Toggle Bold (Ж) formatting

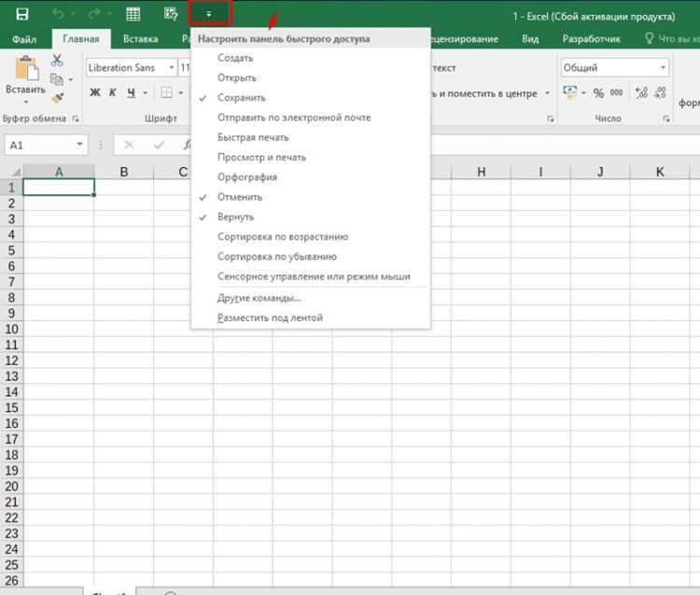click(x=95, y=92)
